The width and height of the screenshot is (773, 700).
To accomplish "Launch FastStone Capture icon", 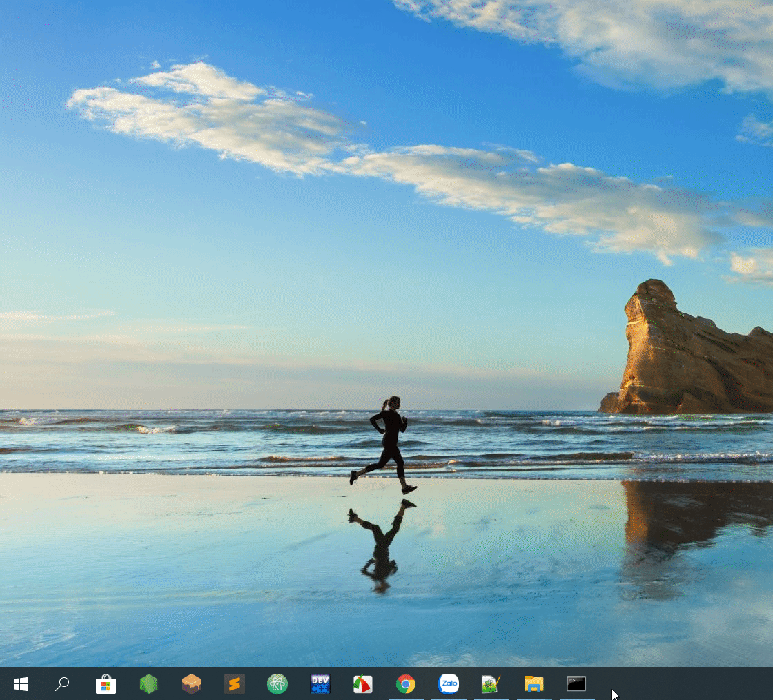I will coord(363,683).
